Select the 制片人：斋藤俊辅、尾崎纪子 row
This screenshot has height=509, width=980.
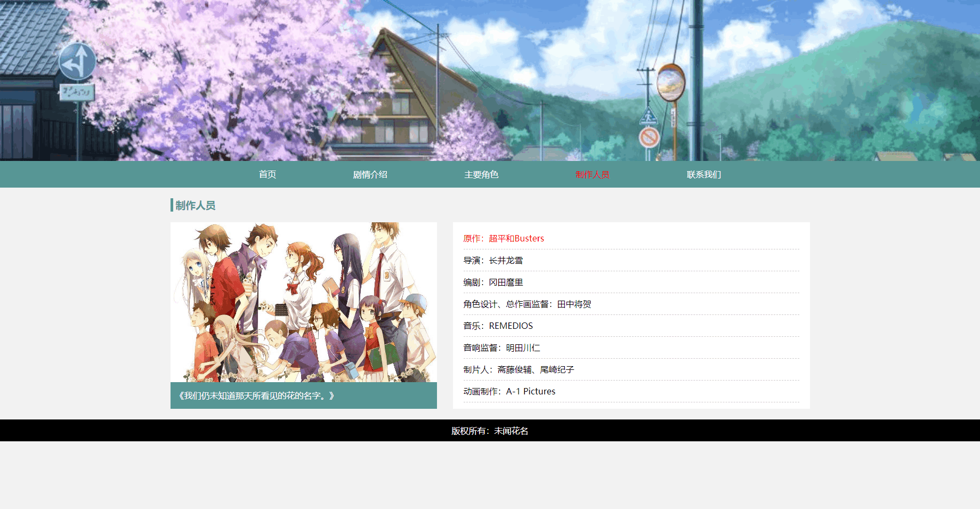[631, 369]
